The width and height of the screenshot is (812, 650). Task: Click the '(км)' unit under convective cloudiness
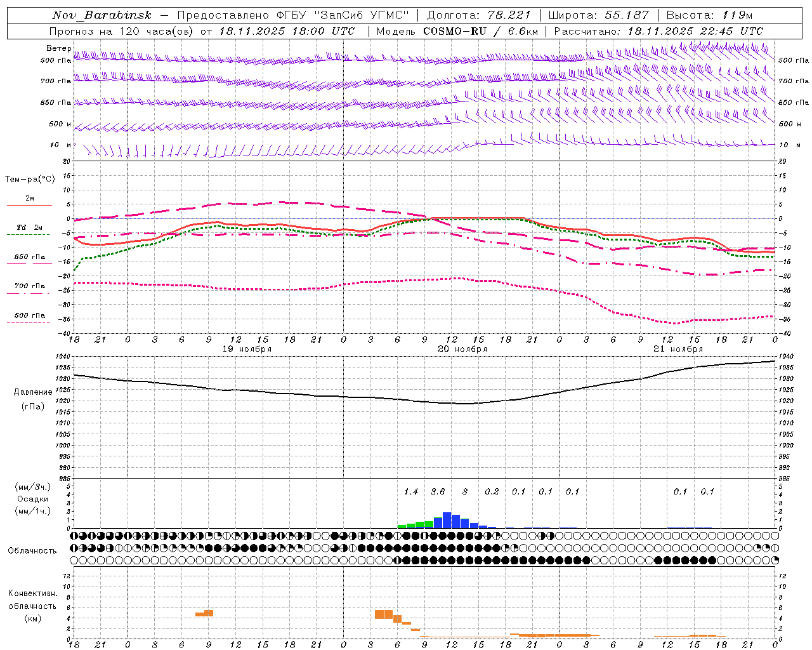click(33, 618)
